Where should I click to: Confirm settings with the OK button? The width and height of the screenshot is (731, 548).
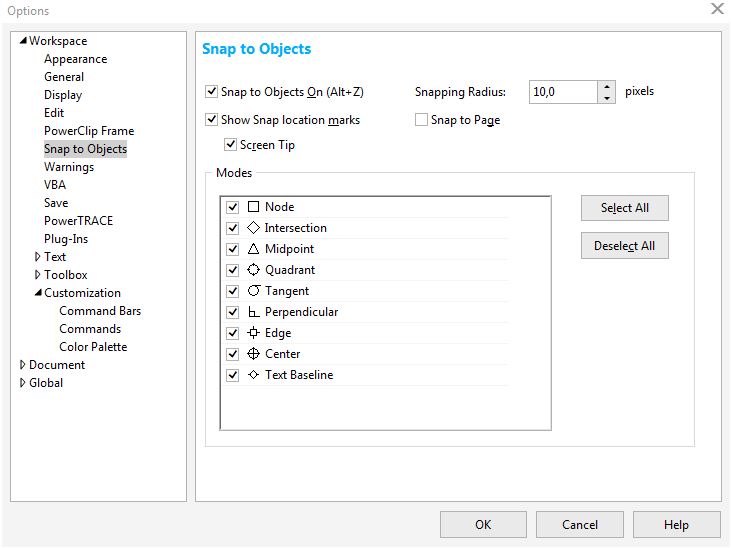[x=483, y=525]
